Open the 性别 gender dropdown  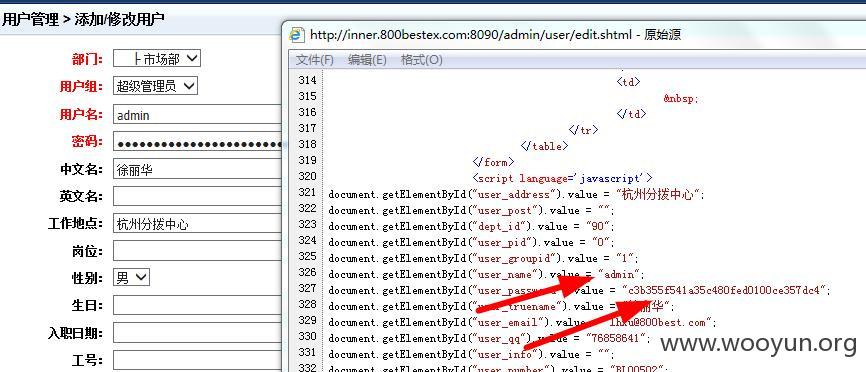[x=131, y=278]
